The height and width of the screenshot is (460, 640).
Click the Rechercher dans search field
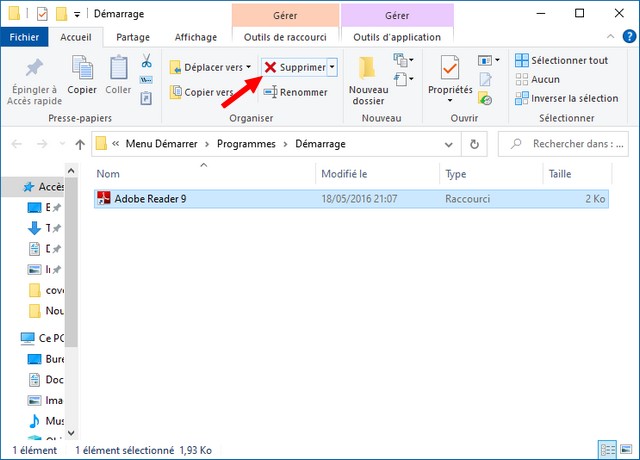click(563, 144)
